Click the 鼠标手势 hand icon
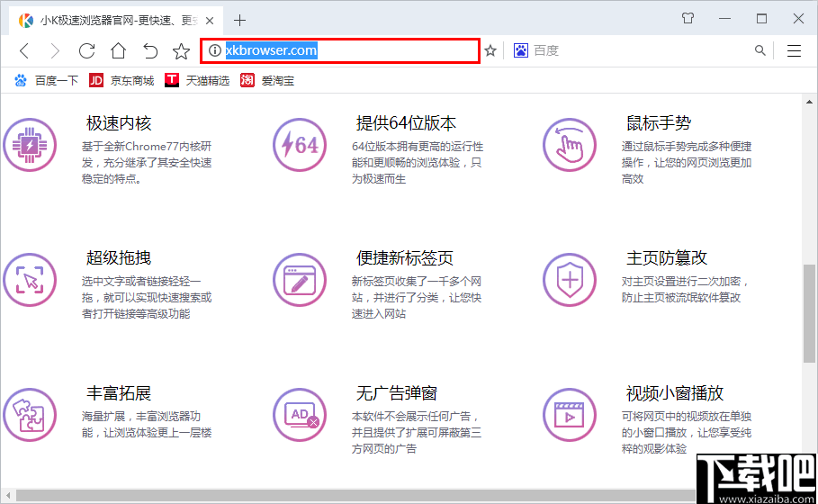The height and width of the screenshot is (504, 818). [569, 145]
